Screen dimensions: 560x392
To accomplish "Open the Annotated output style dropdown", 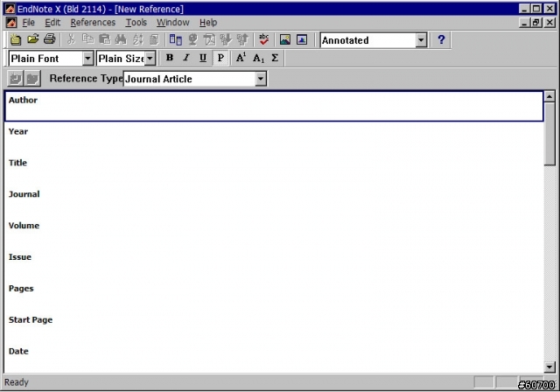I will click(x=421, y=40).
